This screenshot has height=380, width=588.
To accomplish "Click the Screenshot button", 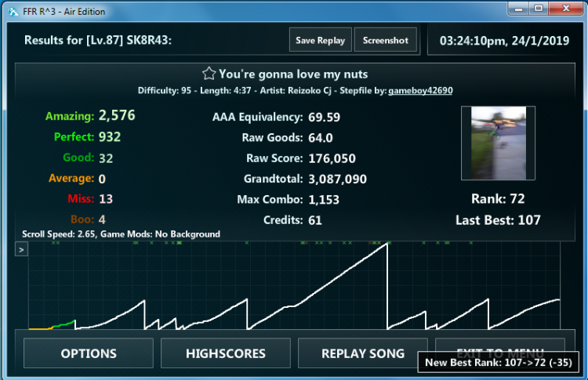I will point(385,40).
